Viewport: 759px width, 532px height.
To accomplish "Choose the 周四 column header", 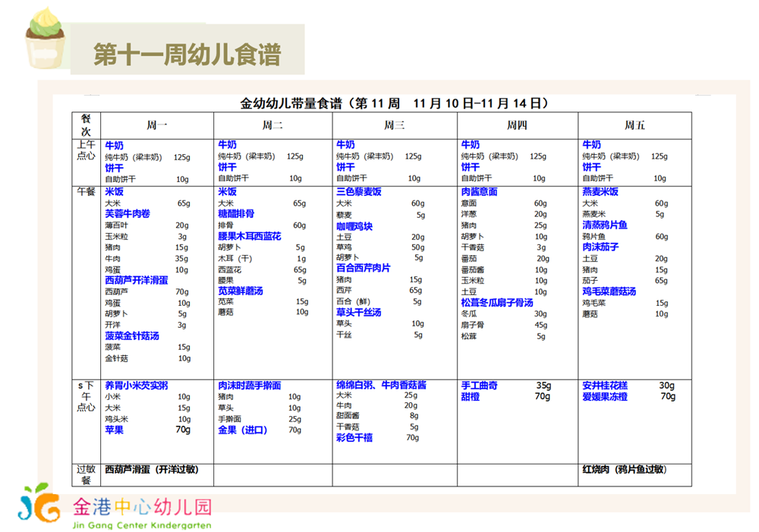I will pyautogui.click(x=517, y=125).
